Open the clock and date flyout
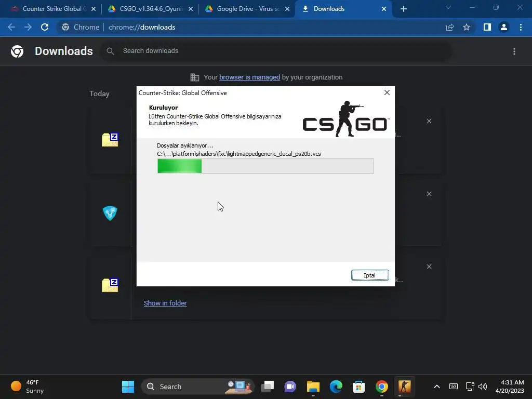532x399 pixels. (510, 387)
